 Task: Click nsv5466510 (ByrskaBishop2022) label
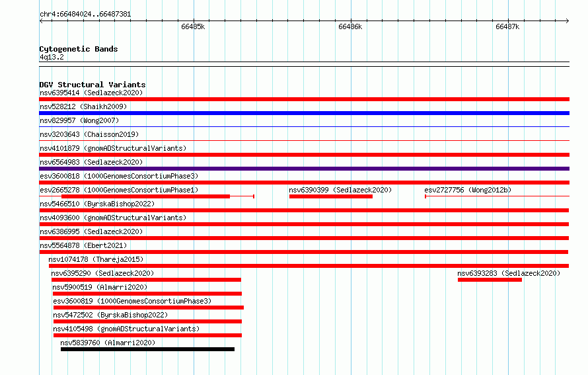[97, 204]
